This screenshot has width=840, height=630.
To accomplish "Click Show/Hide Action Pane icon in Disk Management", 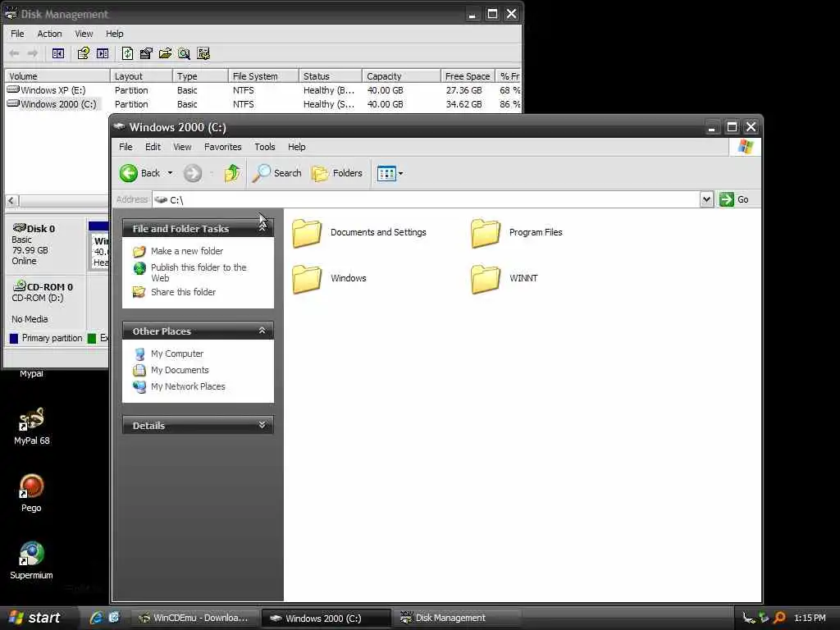I will click(x=103, y=53).
